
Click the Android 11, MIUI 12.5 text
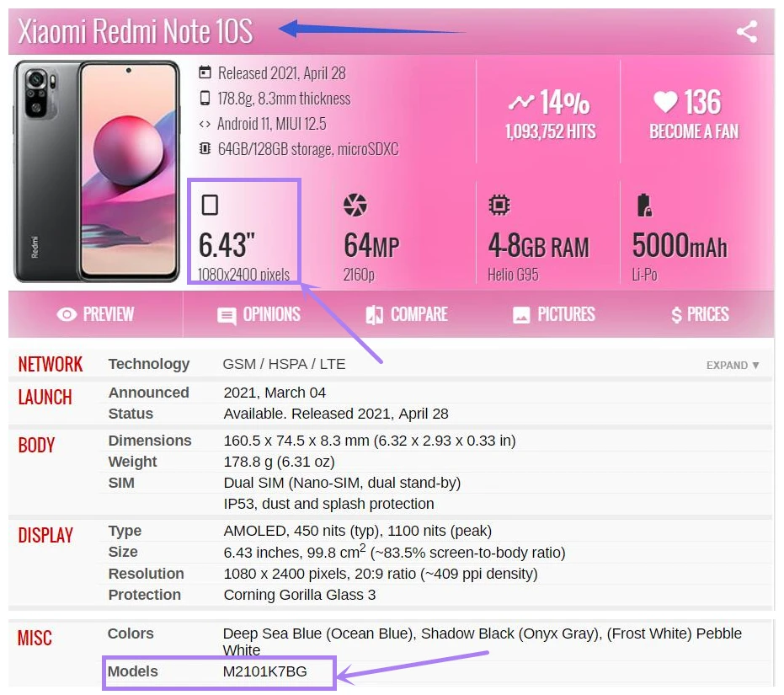pos(271,124)
